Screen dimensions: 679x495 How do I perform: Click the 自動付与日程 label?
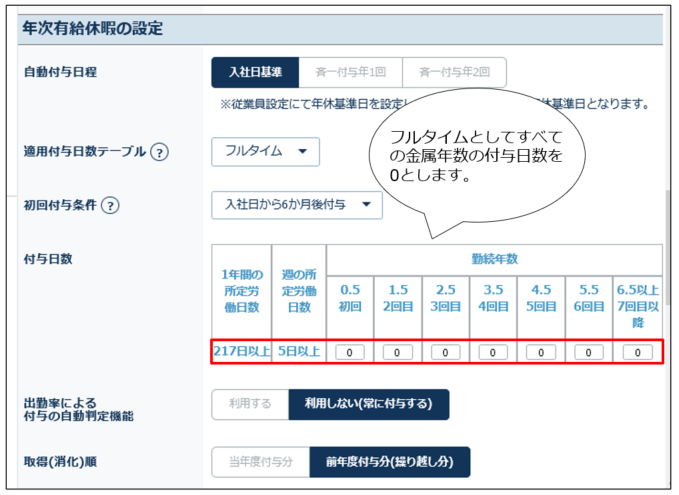[x=60, y=72]
